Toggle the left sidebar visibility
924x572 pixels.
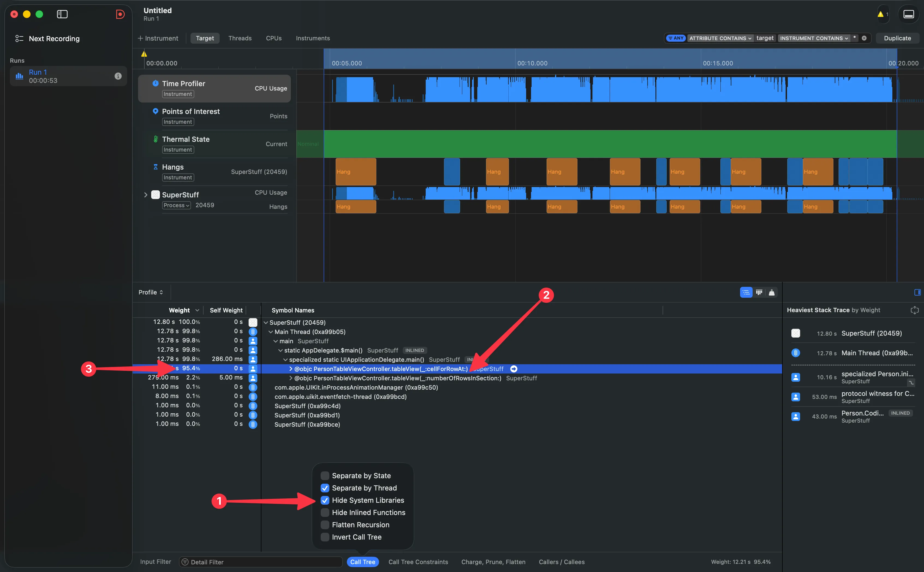[62, 14]
